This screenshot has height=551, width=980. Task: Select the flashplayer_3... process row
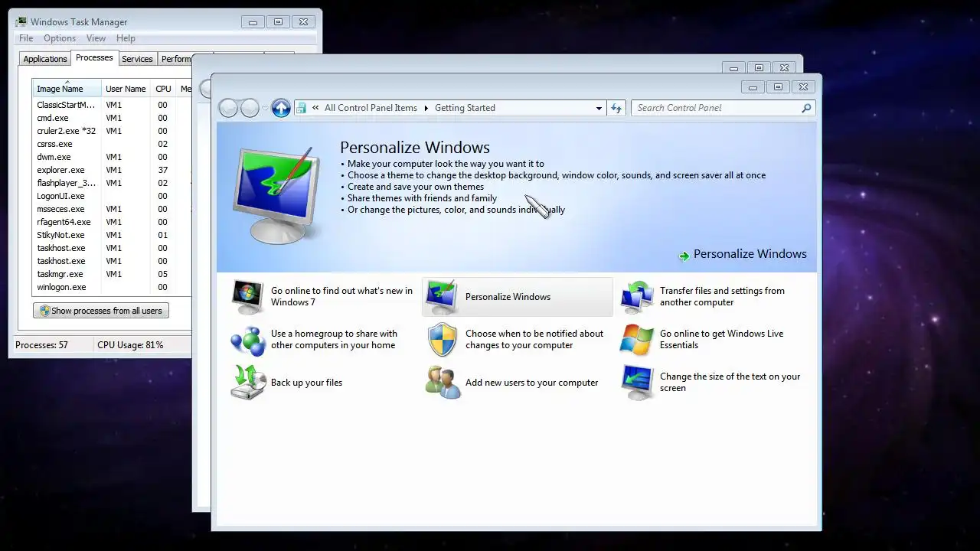coord(111,183)
